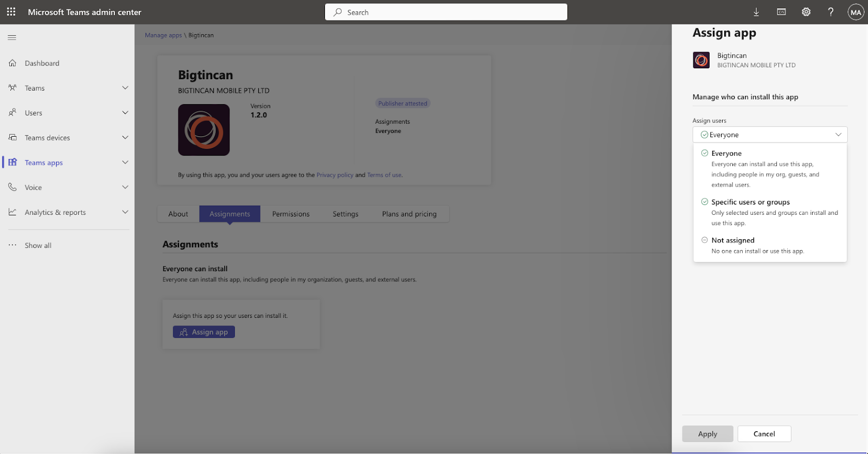Click the Bigtincan logo in Assign app panel
This screenshot has width=868, height=454.
701,60
